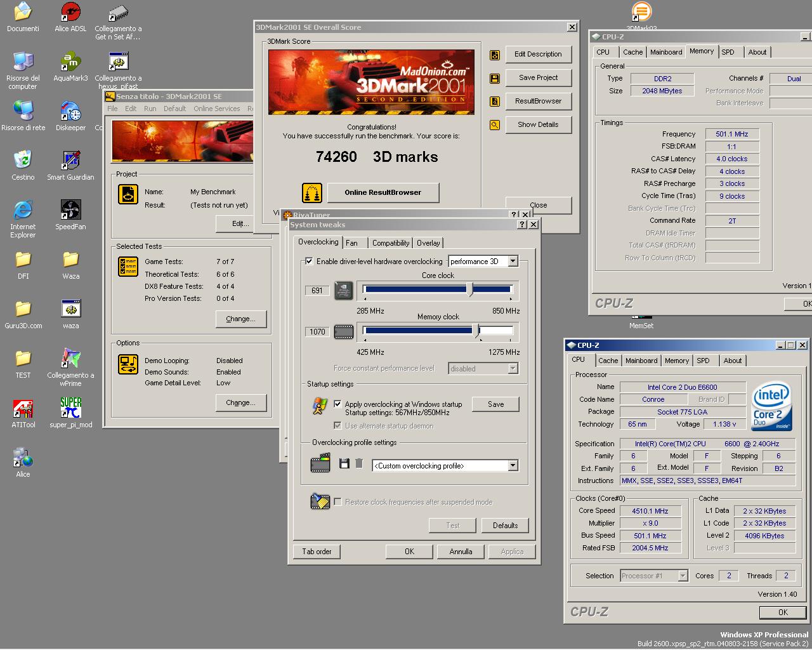
Task: Open Mainboard tab in front CPU-Z window
Action: [x=641, y=361]
